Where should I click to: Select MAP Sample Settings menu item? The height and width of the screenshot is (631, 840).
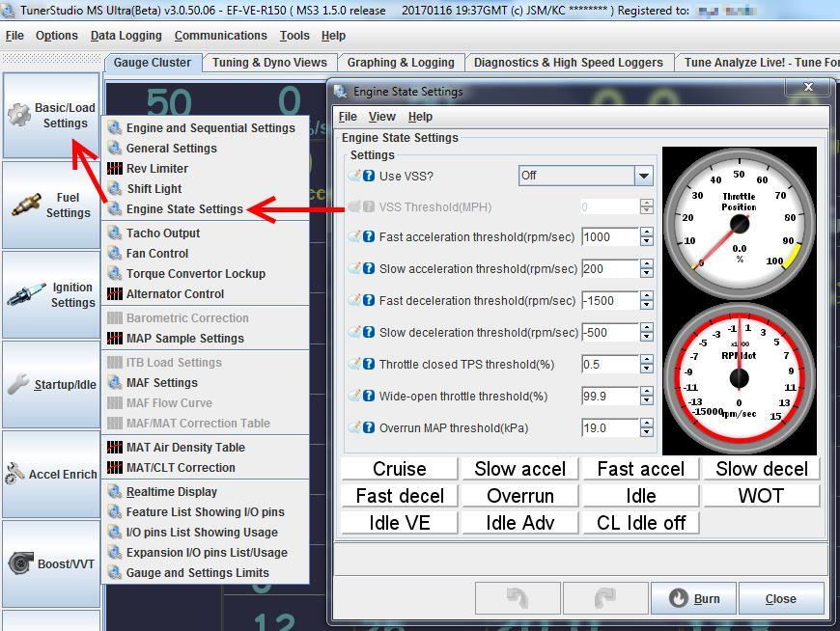coord(206,339)
